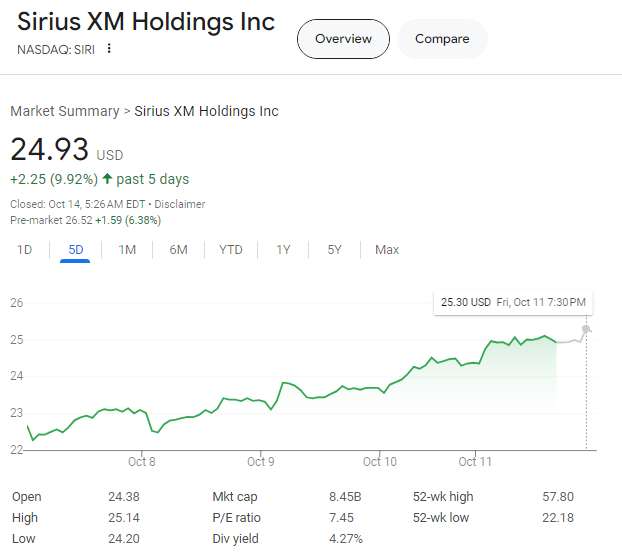Click the Oct 9 date on chart axis
This screenshot has width=622, height=560.
(260, 461)
